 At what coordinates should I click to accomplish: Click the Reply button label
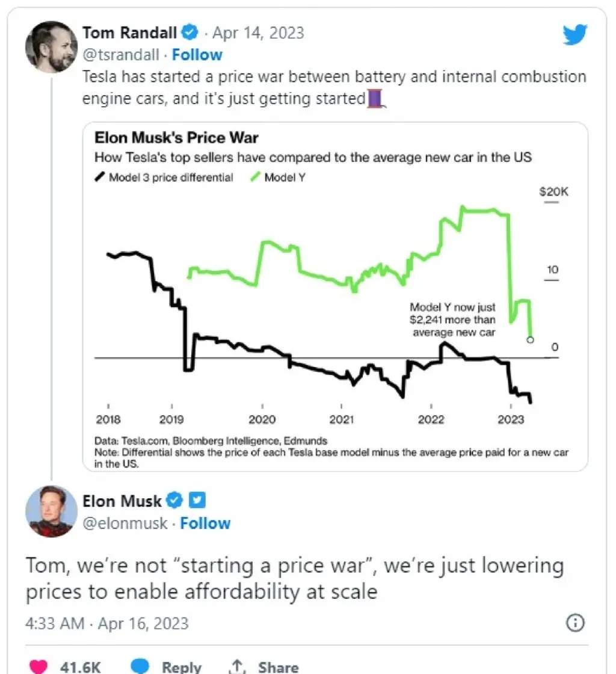click(181, 667)
